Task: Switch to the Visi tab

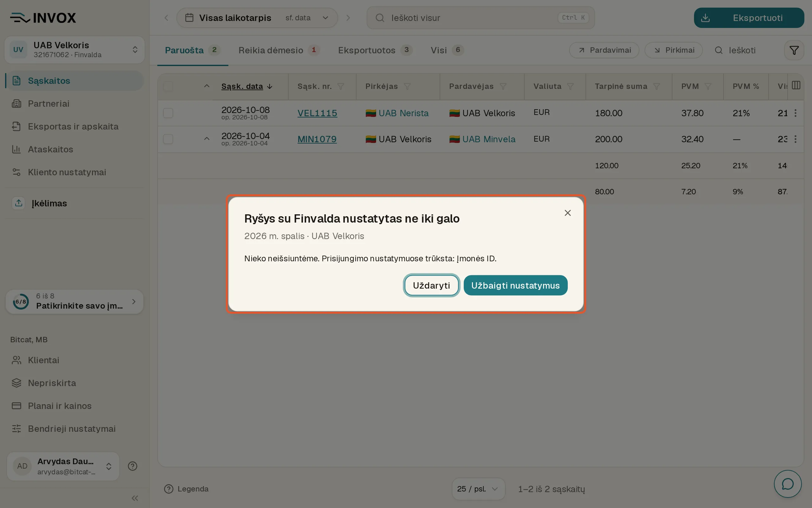Action: (447, 50)
